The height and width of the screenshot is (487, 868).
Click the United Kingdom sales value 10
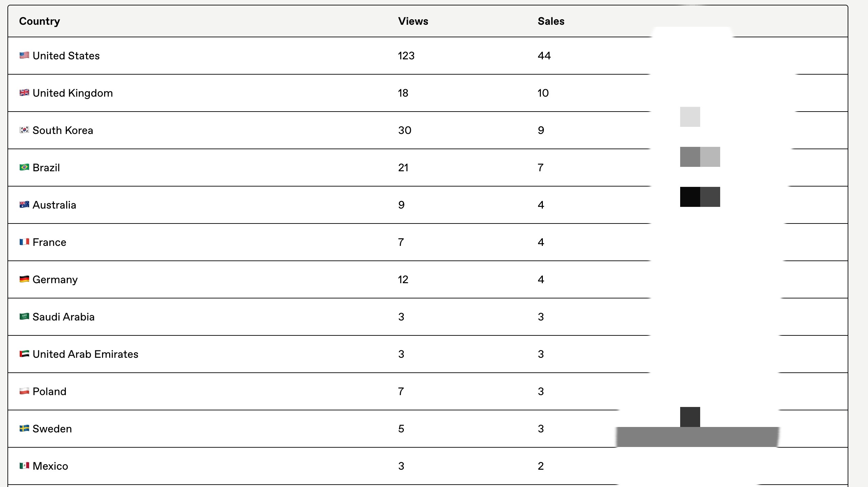coord(543,93)
